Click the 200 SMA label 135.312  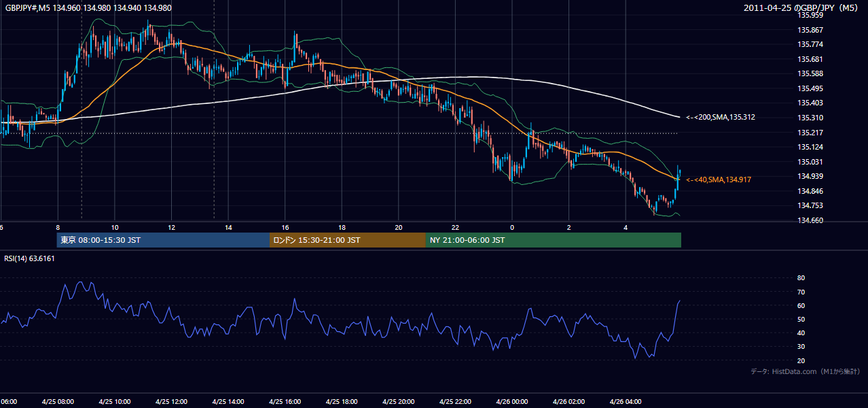tap(721, 117)
